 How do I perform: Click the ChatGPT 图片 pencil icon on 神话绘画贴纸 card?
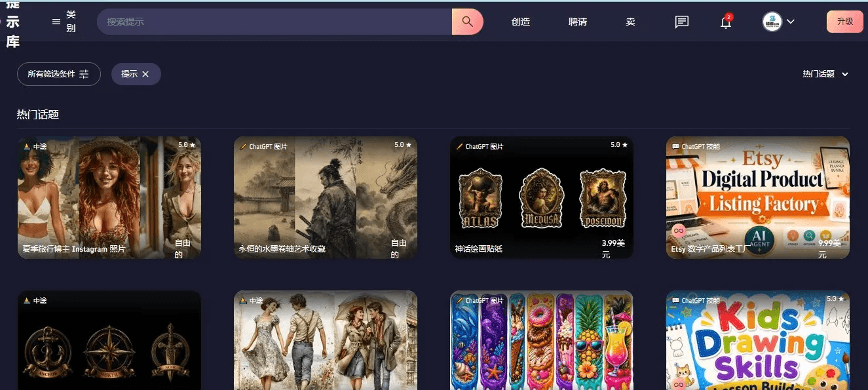(x=459, y=147)
